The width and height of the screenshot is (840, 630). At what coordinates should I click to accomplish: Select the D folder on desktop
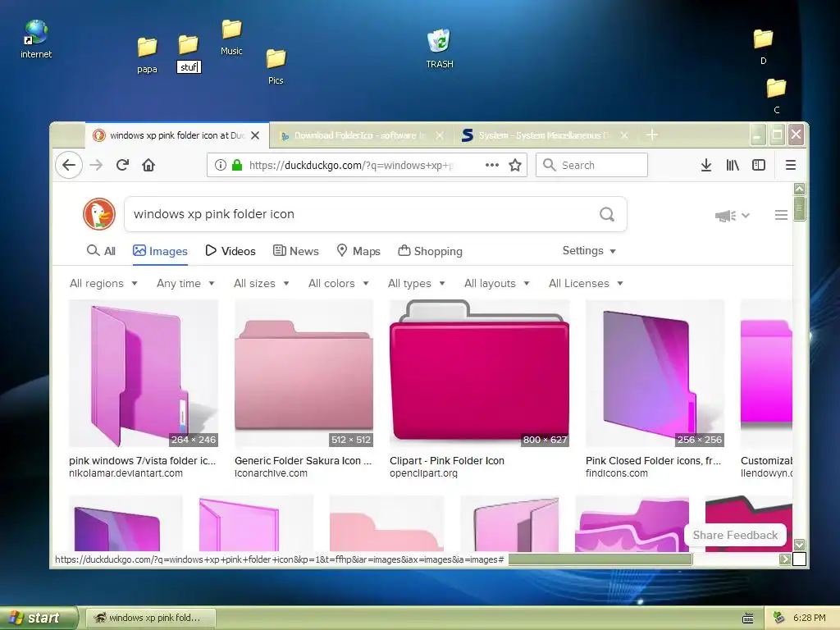[764, 47]
